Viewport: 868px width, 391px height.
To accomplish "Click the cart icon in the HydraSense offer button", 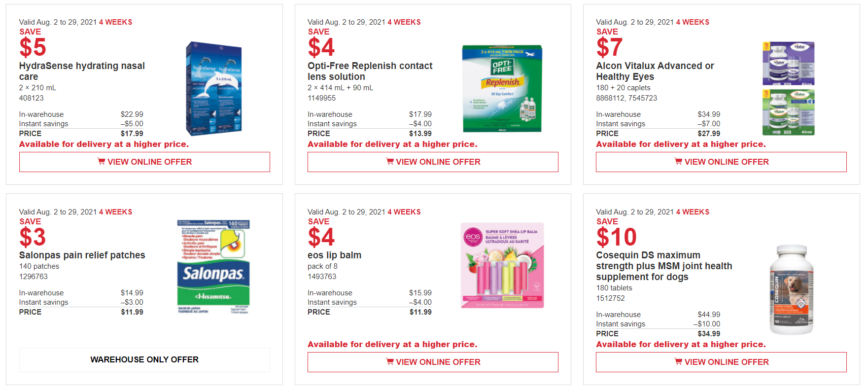I will tap(102, 161).
